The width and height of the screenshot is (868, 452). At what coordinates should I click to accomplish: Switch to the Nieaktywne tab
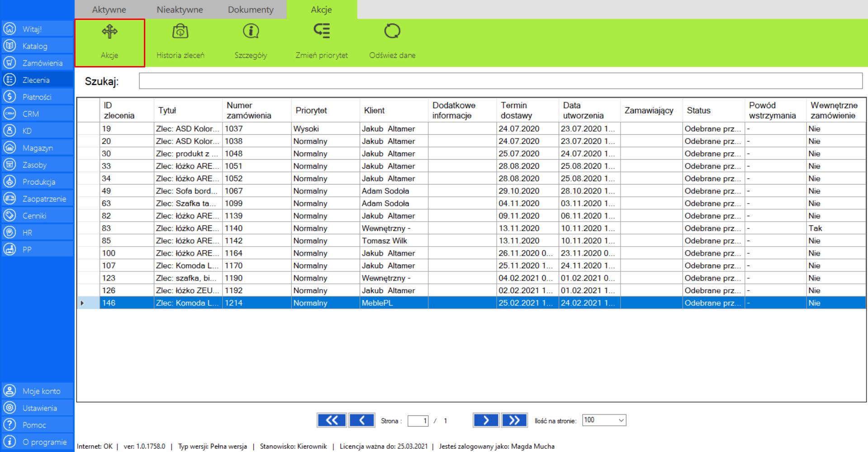coord(180,10)
